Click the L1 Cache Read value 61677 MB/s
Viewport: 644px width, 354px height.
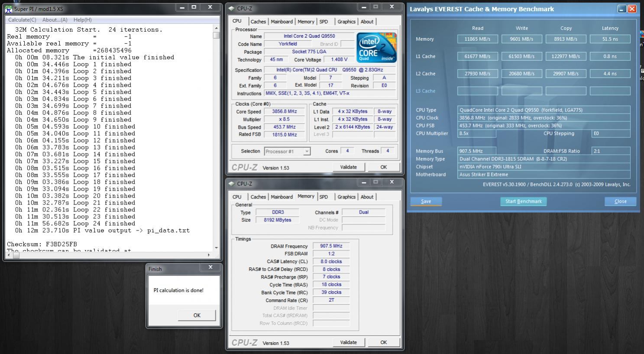[x=478, y=56]
